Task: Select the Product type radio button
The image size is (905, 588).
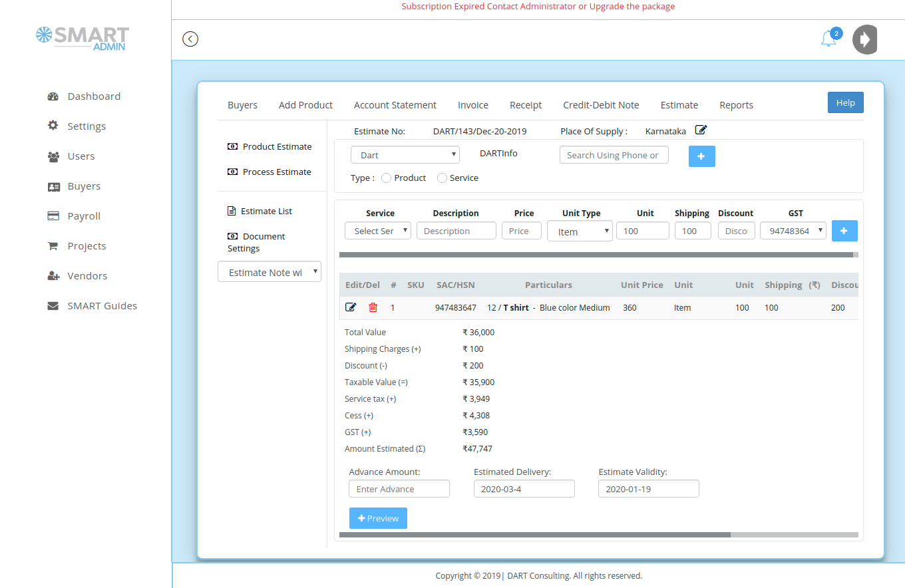Action: point(387,178)
